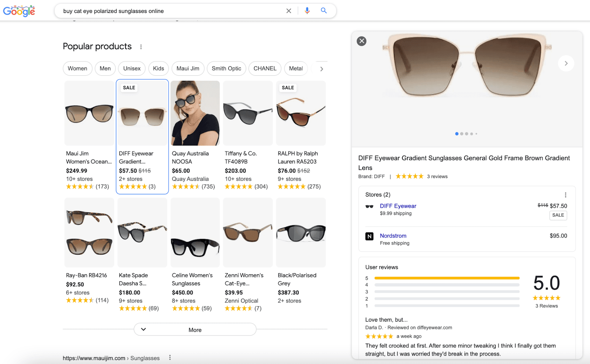This screenshot has height=364, width=590.
Task: Open Ray-Ban RB4216 product image
Action: click(89, 232)
